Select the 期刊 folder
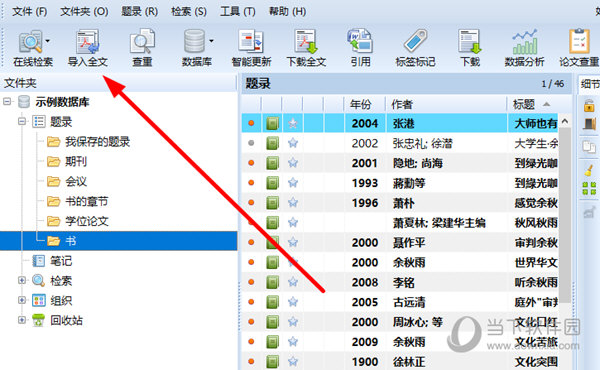This screenshot has width=600, height=370. pyautogui.click(x=76, y=162)
